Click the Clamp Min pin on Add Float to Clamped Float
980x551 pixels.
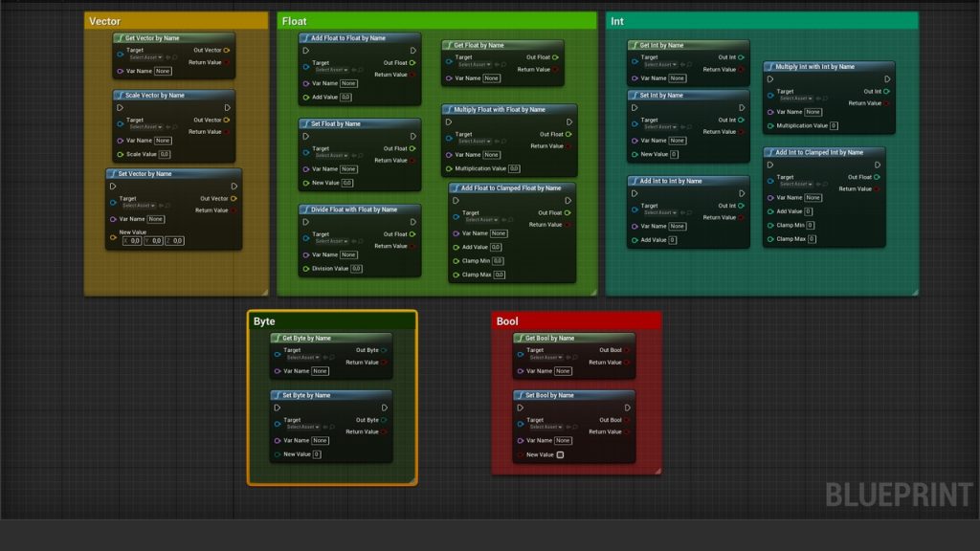(x=455, y=260)
